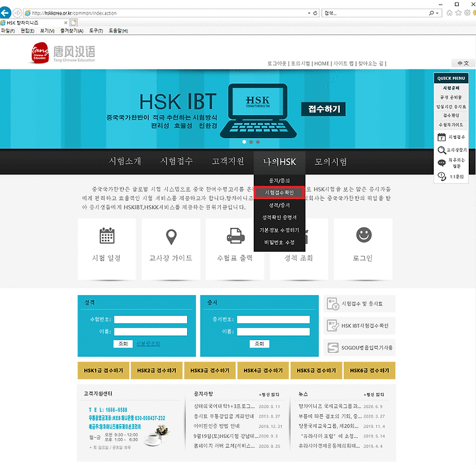The width and height of the screenshot is (476, 465).
Task: Click quick menu magnifier icon 고사장찾기
Action: [x=442, y=150]
